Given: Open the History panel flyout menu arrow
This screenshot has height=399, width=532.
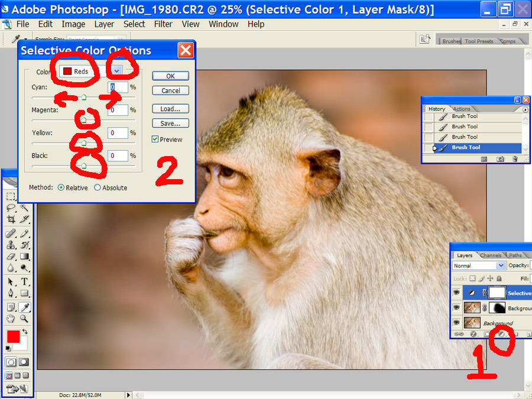Looking at the screenshot, I should pyautogui.click(x=525, y=109).
